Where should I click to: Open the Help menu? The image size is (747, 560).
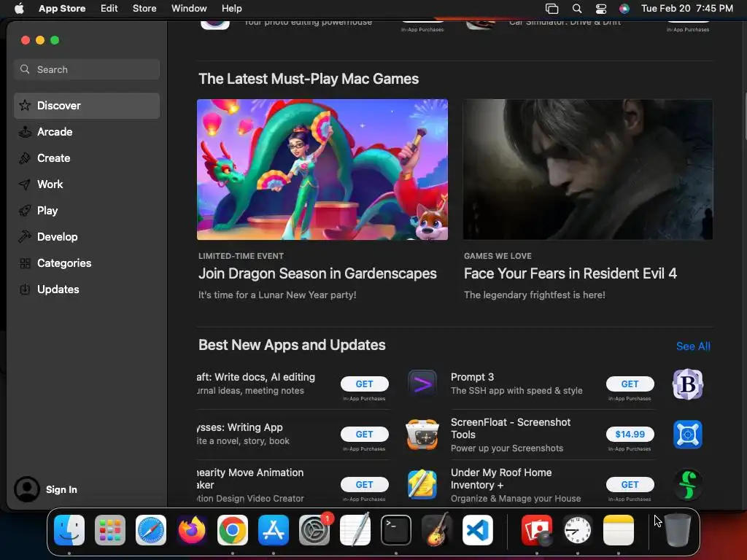pos(231,9)
